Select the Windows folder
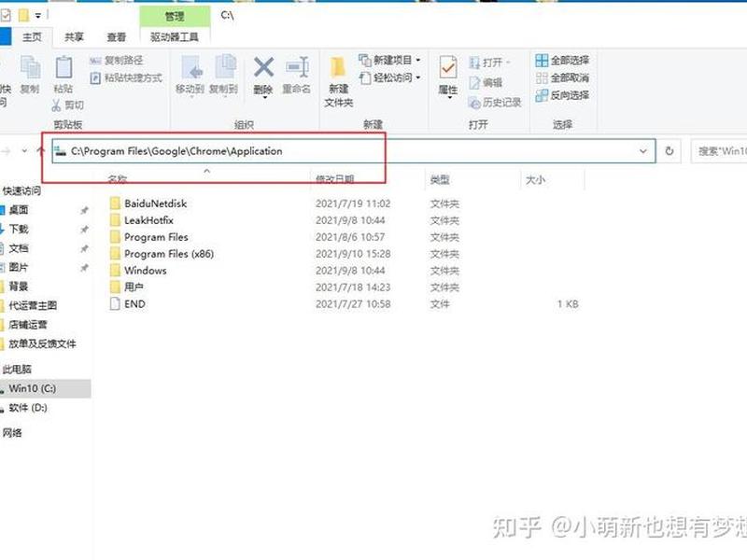 146,271
